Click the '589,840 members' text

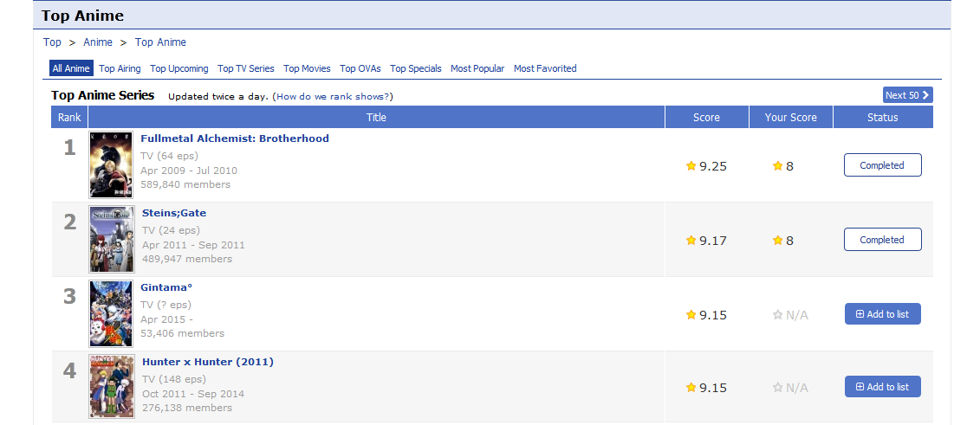(185, 184)
